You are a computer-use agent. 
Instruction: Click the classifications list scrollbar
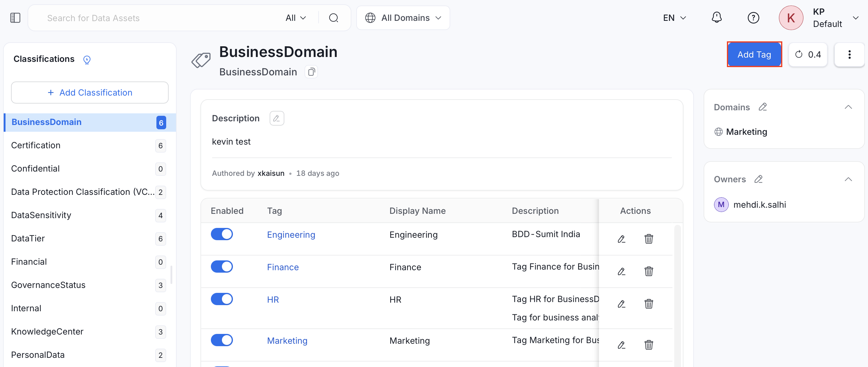[171, 275]
